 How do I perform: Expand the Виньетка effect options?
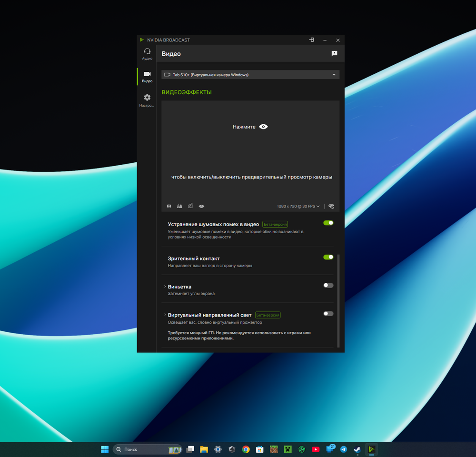point(165,287)
